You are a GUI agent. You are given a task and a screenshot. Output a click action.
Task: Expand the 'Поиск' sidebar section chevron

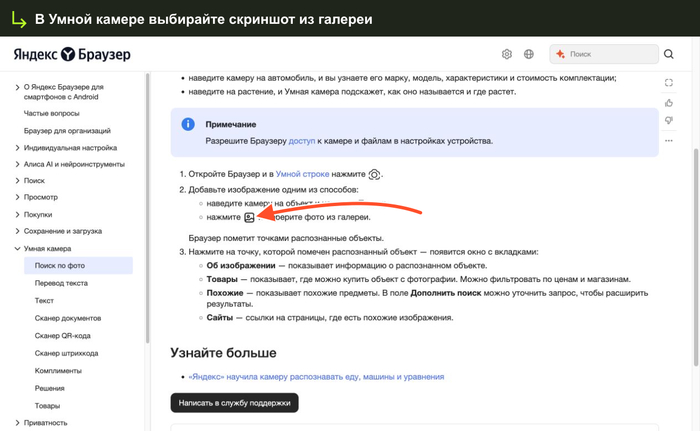click(x=17, y=181)
